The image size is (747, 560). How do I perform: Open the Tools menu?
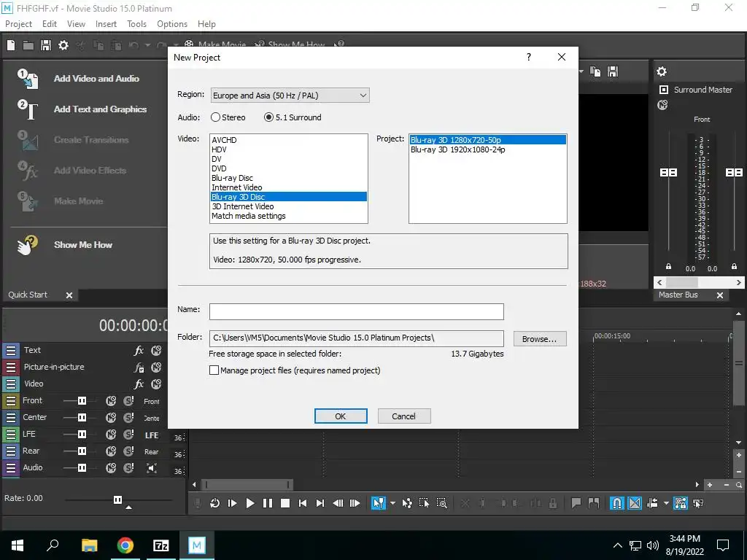coord(136,24)
